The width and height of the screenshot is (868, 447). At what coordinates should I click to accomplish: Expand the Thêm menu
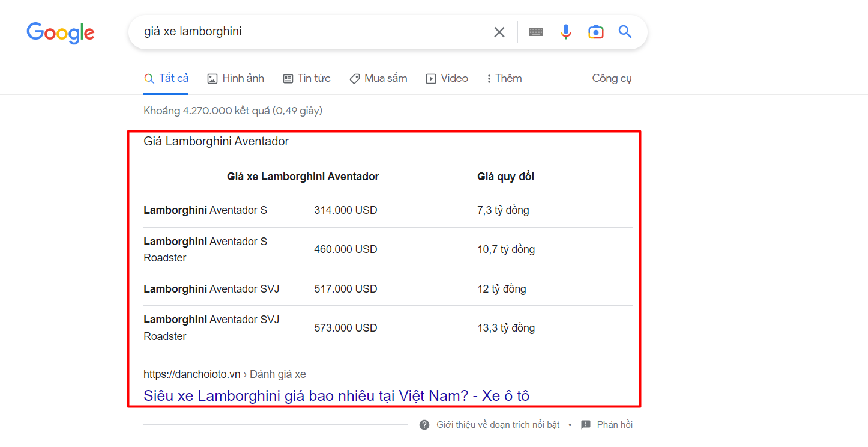point(504,78)
